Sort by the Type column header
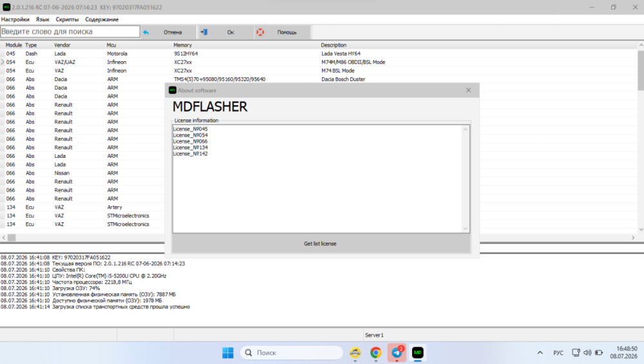Viewport: 644px width, 364px height. (31, 45)
